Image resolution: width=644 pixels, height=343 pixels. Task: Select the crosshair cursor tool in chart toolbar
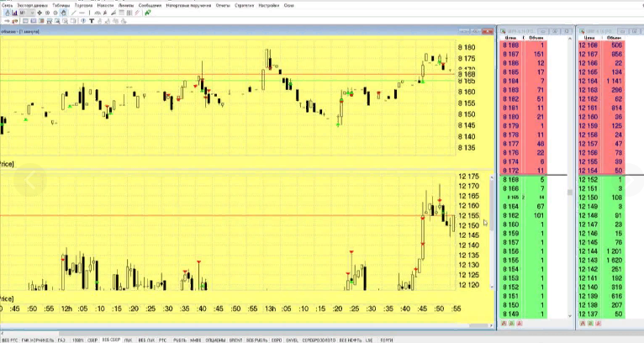click(39, 13)
